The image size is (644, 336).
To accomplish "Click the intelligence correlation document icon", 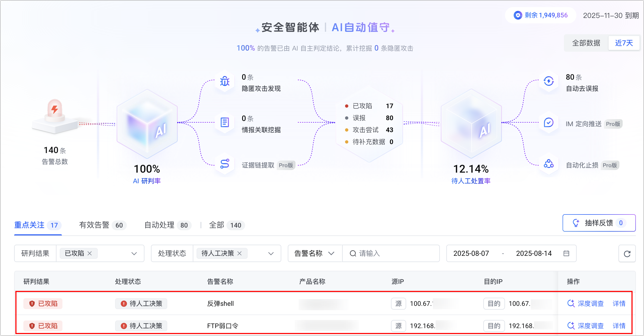I will pos(225,123).
